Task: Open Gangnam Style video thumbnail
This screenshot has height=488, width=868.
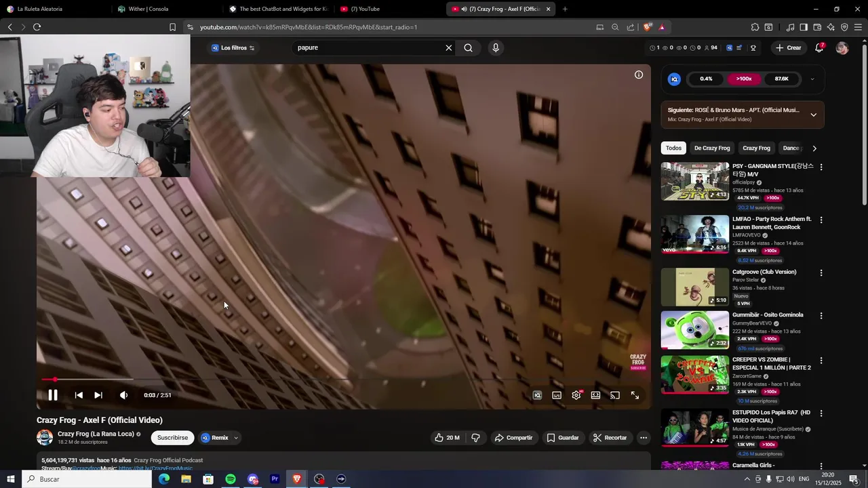Action: click(x=695, y=181)
